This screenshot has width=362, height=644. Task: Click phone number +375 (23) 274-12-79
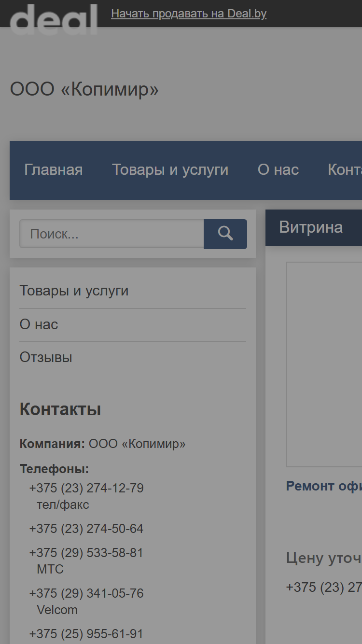86,488
